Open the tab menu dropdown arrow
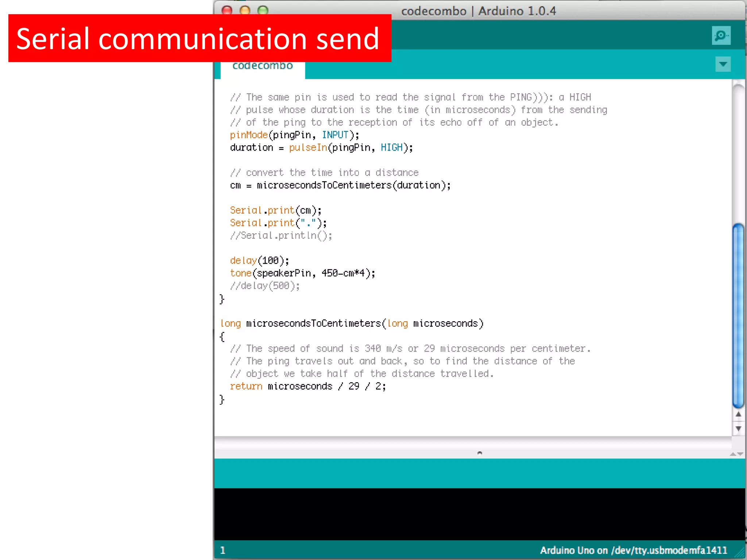 click(723, 64)
